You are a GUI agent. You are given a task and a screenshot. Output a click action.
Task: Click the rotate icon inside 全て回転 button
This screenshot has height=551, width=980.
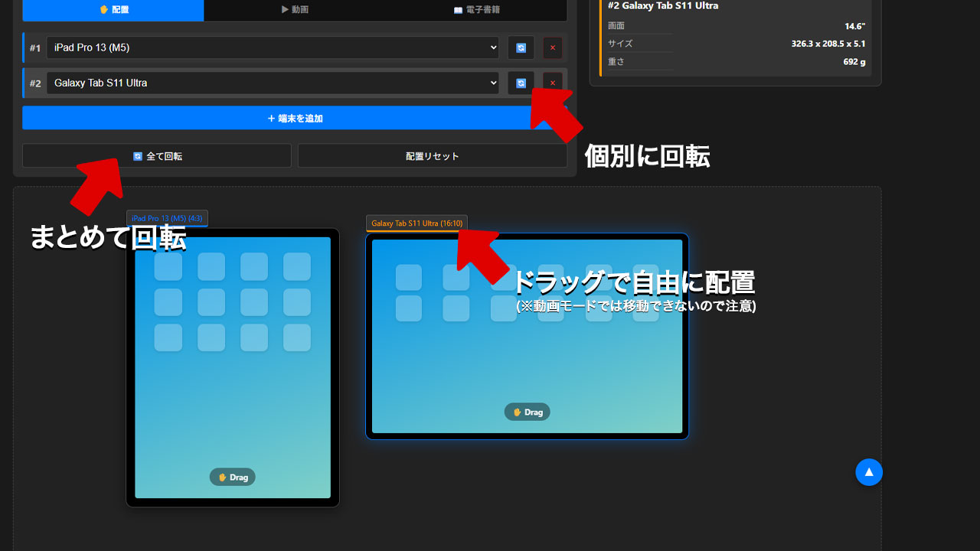136,155
